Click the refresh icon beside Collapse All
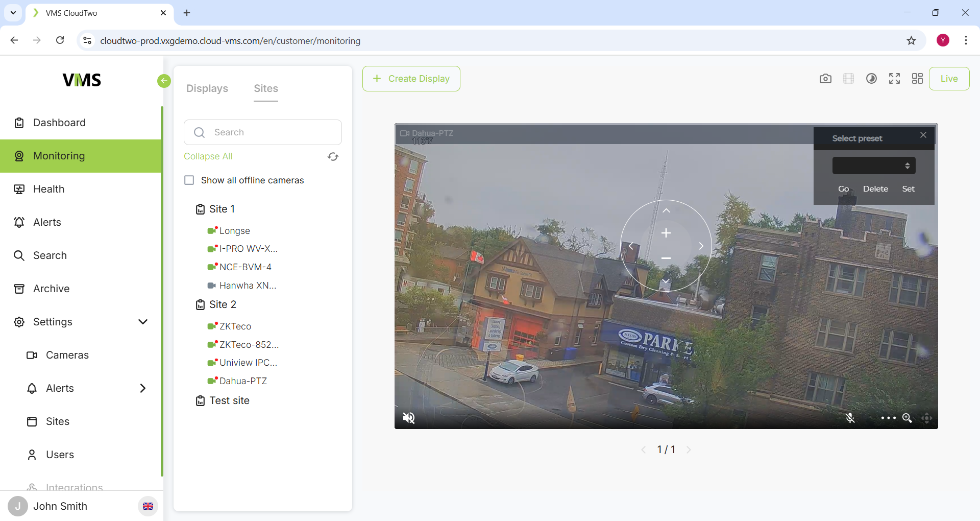 [x=333, y=157]
